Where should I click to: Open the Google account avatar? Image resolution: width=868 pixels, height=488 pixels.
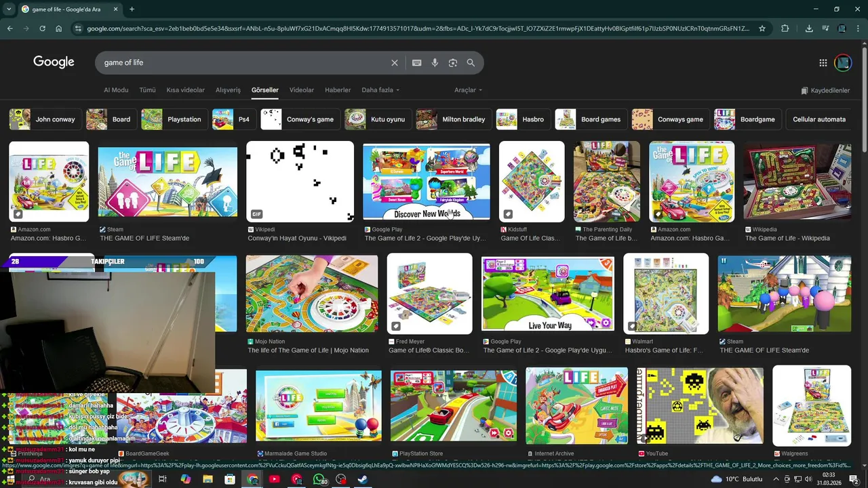(843, 62)
